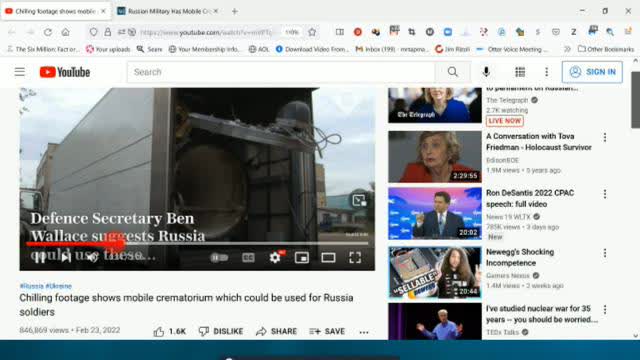
Task: Pause the video playback
Action: tap(40, 257)
